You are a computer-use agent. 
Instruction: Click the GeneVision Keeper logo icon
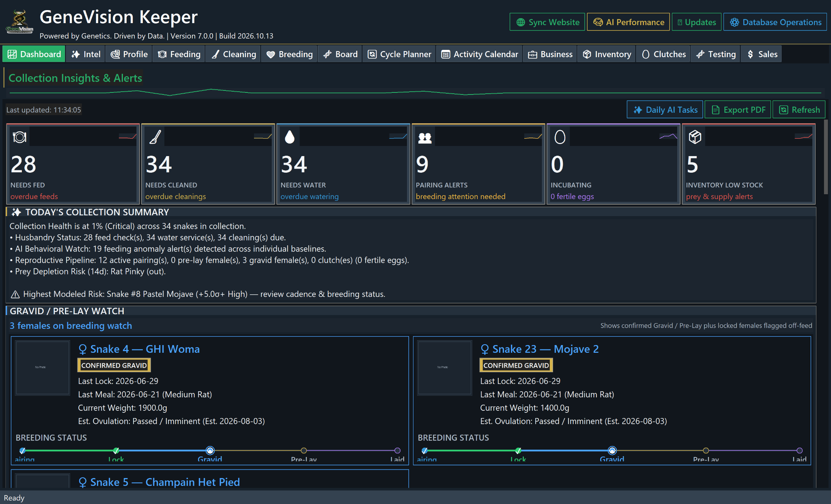[x=19, y=22]
